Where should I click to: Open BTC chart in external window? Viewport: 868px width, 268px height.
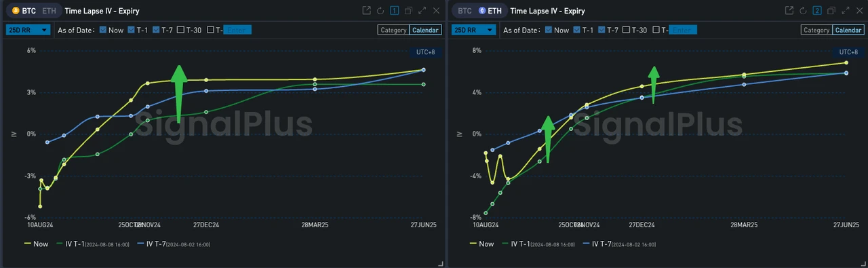[367, 11]
